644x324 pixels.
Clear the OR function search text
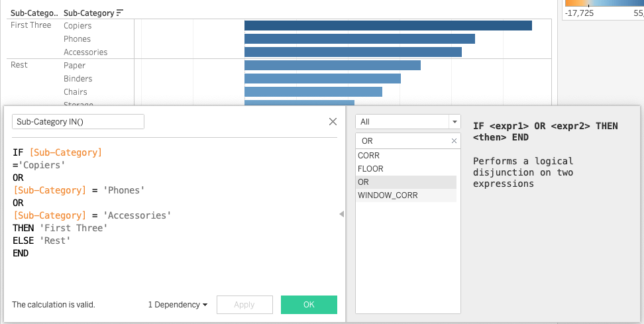pyautogui.click(x=454, y=141)
